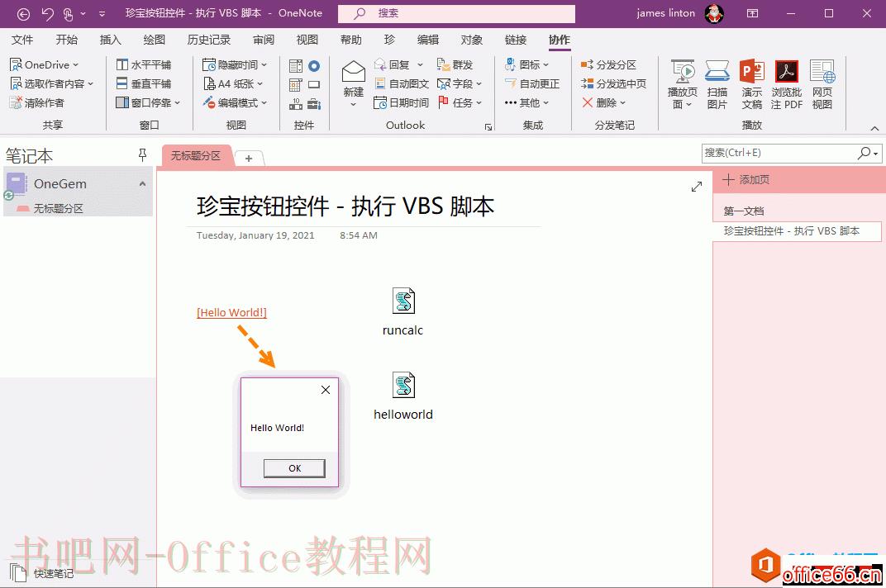886x588 pixels.
Task: Click 分发选中页 button
Action: [x=613, y=83]
